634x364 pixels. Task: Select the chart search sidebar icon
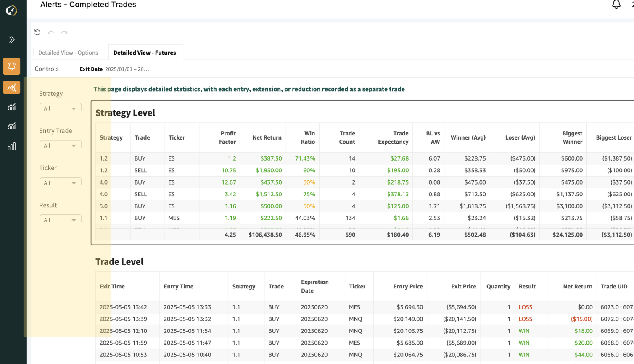12,87
